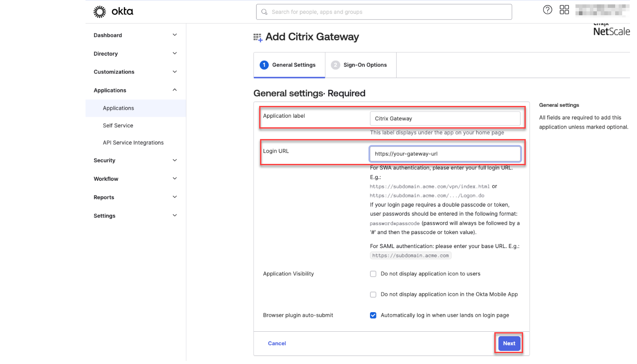
Task: Open API Service Integrations
Action: (x=133, y=143)
